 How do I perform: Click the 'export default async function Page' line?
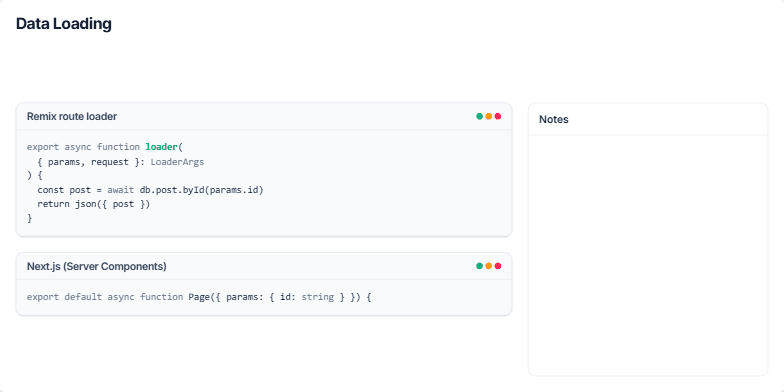199,297
